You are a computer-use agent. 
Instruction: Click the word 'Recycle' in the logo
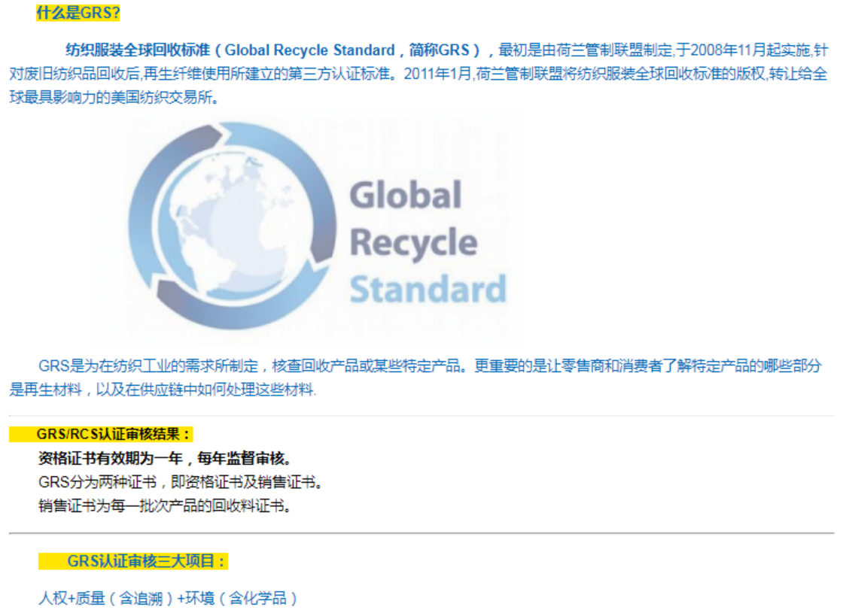[413, 244]
